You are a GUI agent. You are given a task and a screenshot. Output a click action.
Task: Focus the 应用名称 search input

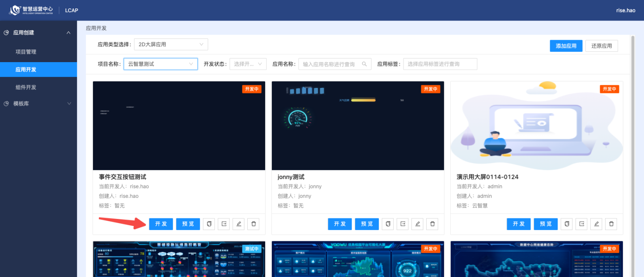coord(335,64)
